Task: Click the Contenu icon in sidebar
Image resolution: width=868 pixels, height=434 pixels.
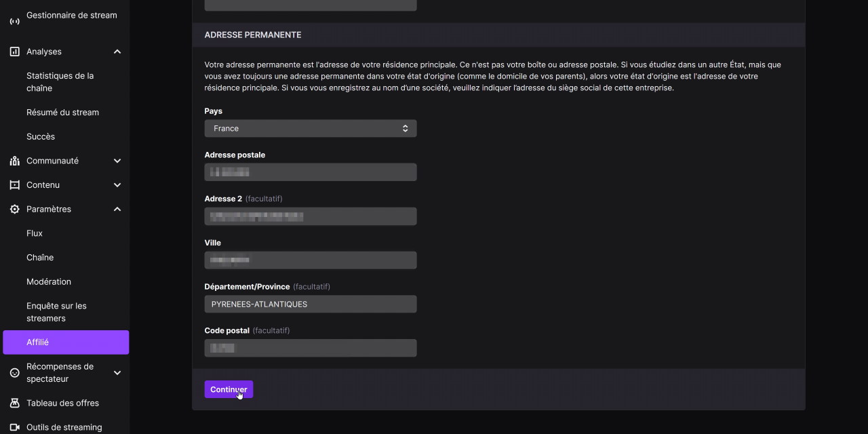Action: (14, 185)
